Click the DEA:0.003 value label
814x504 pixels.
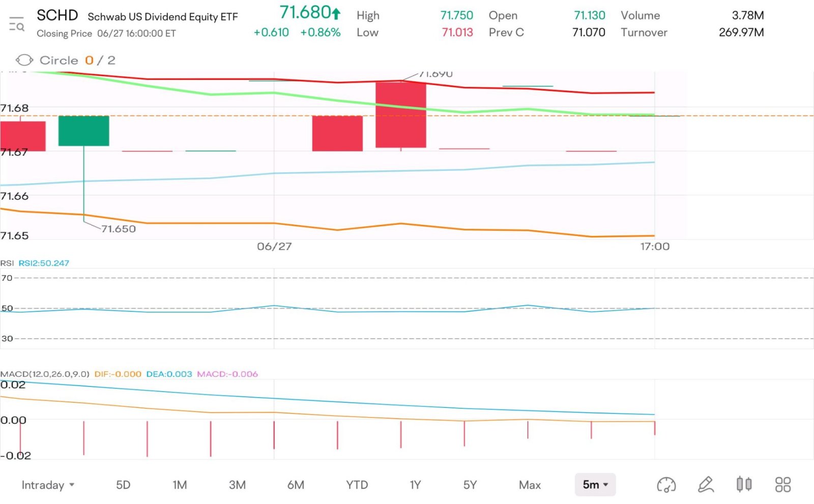click(169, 374)
